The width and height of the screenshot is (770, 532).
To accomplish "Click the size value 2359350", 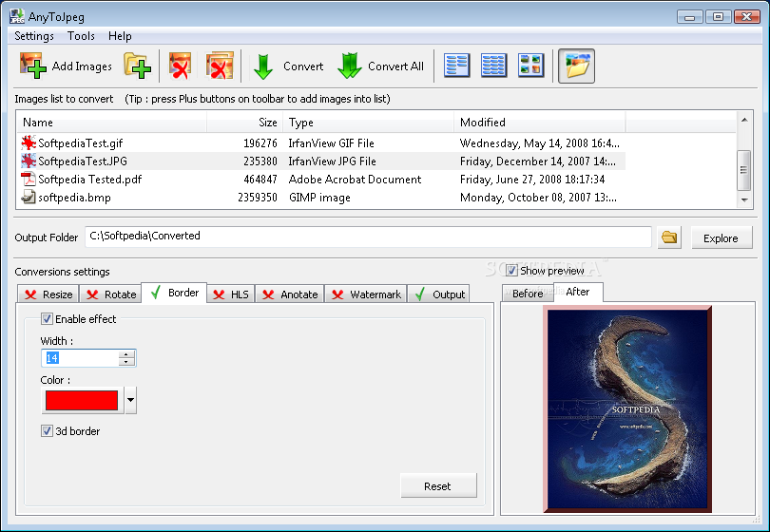I will [x=258, y=198].
